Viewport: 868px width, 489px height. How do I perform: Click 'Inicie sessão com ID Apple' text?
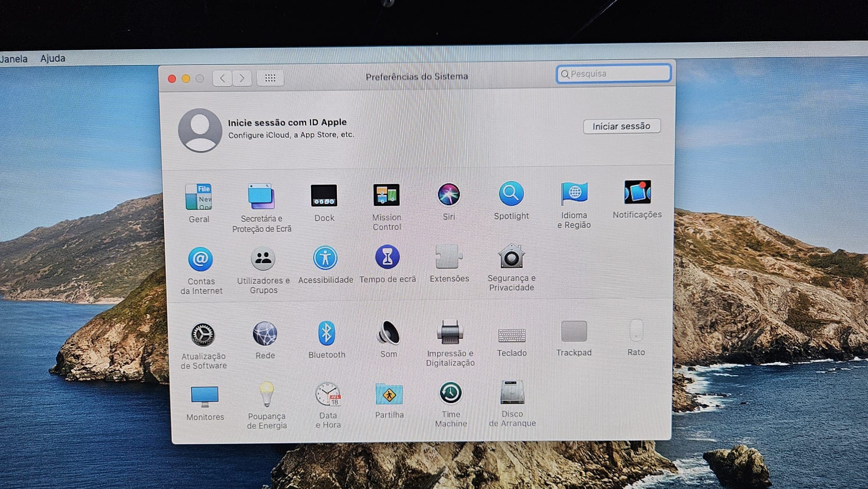click(x=287, y=122)
